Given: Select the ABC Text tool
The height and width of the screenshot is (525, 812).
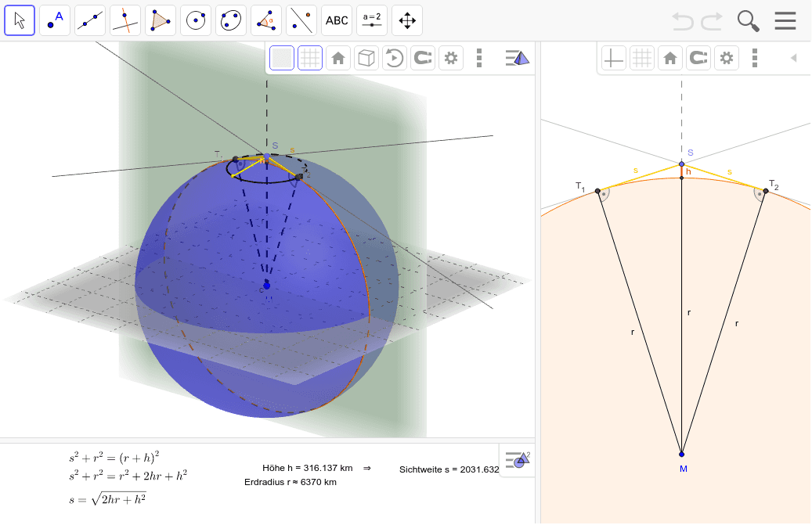Looking at the screenshot, I should point(337,20).
